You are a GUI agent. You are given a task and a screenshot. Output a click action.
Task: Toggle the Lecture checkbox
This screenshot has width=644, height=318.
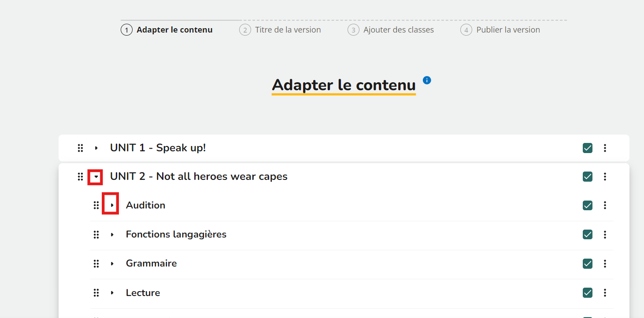[588, 293]
